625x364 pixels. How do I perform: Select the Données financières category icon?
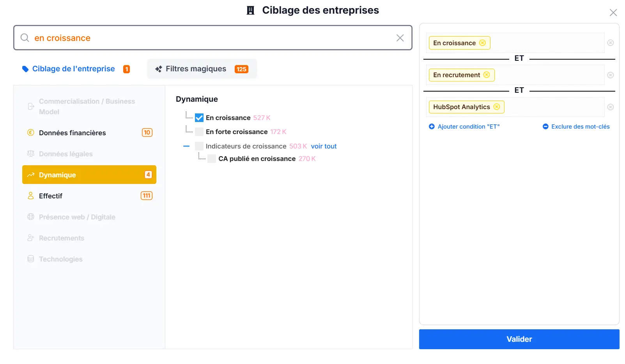[x=31, y=133]
